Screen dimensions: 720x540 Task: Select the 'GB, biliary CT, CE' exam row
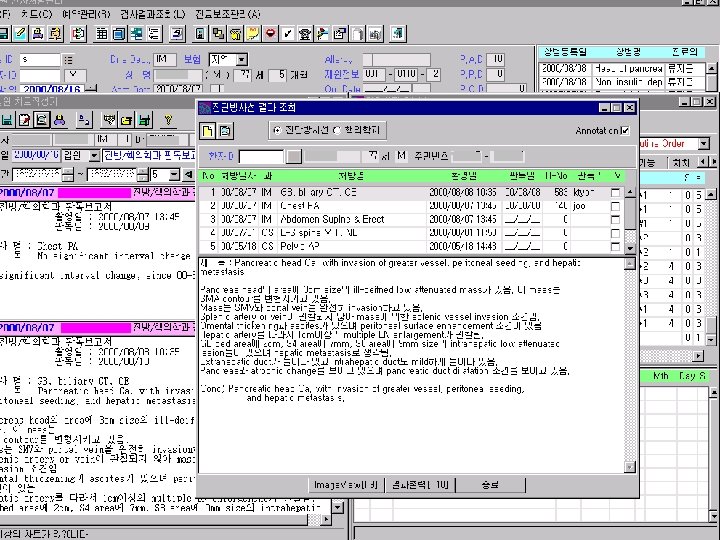point(413,193)
